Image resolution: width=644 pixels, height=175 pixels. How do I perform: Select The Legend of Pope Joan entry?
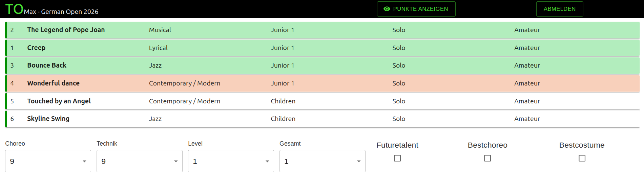pos(66,30)
